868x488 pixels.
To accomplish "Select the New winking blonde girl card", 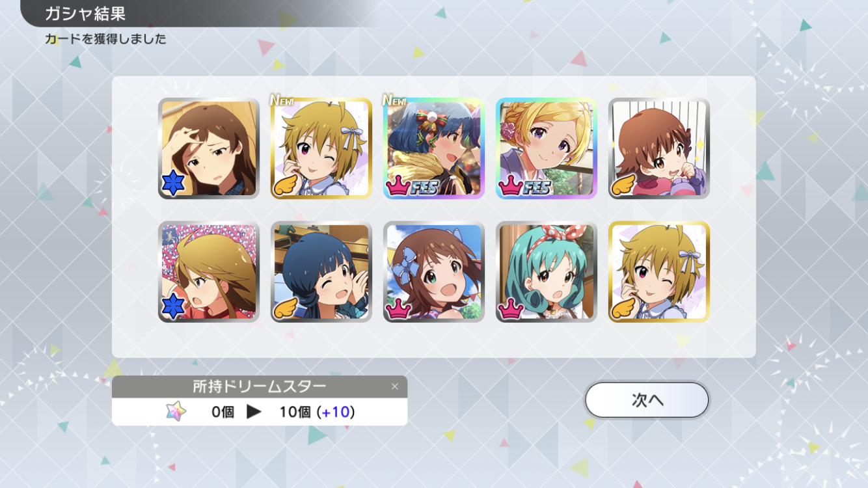I will point(321,148).
